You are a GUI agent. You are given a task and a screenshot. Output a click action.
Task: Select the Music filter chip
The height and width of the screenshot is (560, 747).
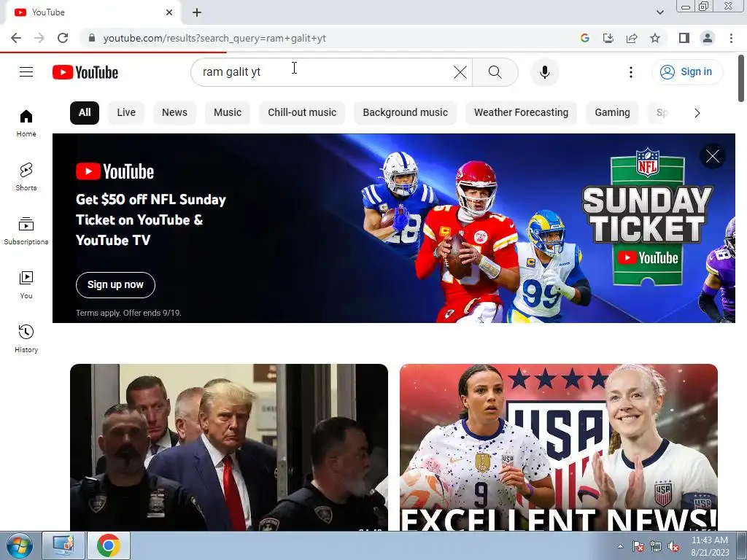pos(228,113)
